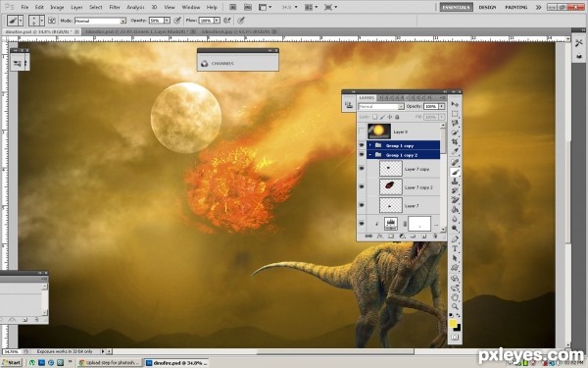Hide Layer 7 copy 2 visibility eye

tap(362, 186)
